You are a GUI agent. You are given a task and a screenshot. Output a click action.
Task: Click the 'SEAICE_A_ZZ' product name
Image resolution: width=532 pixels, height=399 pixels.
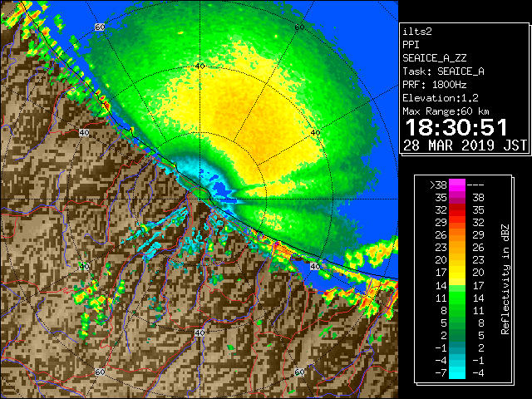pyautogui.click(x=434, y=58)
